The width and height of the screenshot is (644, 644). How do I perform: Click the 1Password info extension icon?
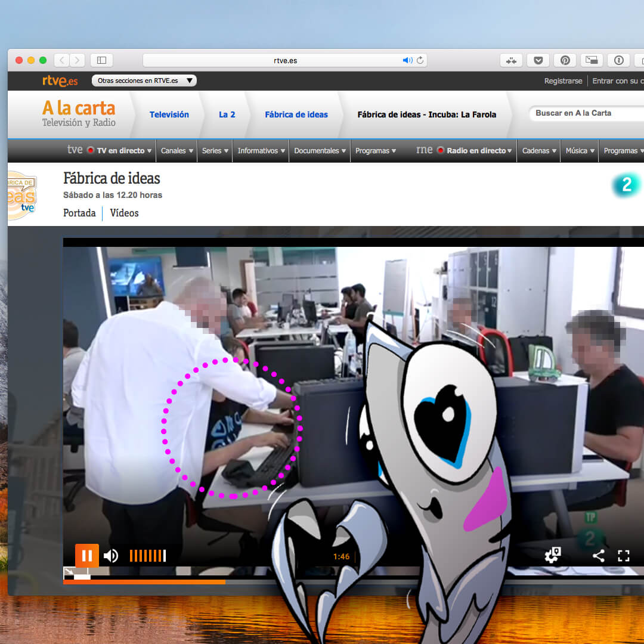pyautogui.click(x=618, y=60)
